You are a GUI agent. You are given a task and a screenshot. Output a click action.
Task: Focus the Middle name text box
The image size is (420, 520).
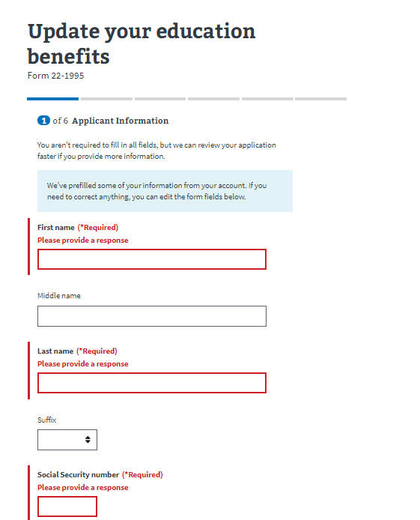[152, 316]
